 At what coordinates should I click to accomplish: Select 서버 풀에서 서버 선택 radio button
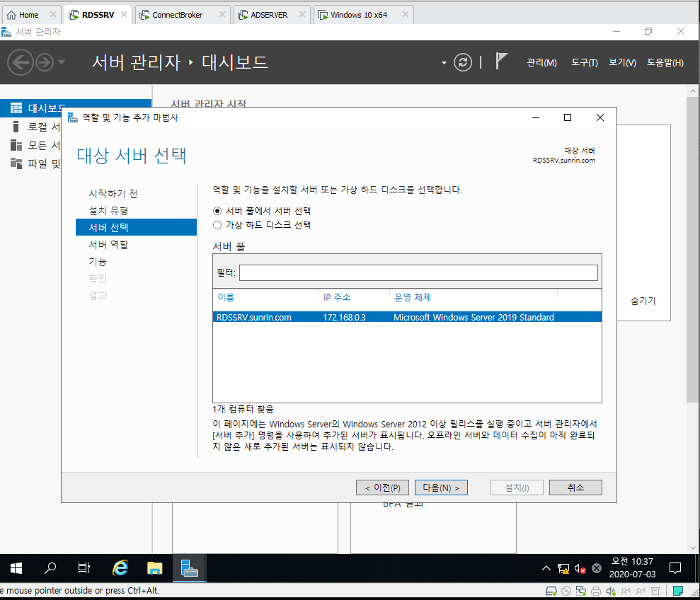click(x=217, y=211)
